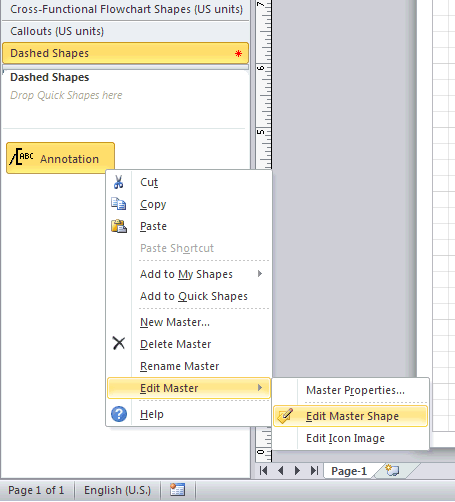Click the Copy pages icon
The width and height of the screenshot is (455, 502).
118,204
